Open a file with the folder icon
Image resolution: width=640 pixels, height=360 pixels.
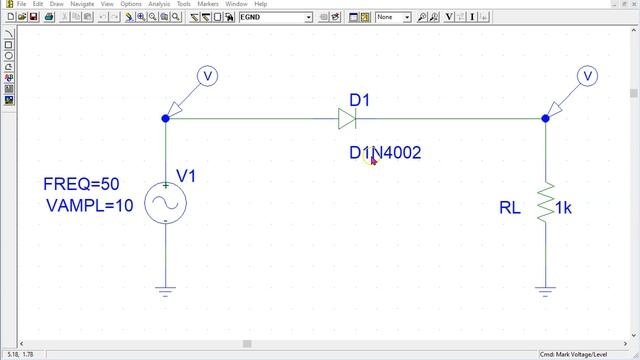pos(22,17)
